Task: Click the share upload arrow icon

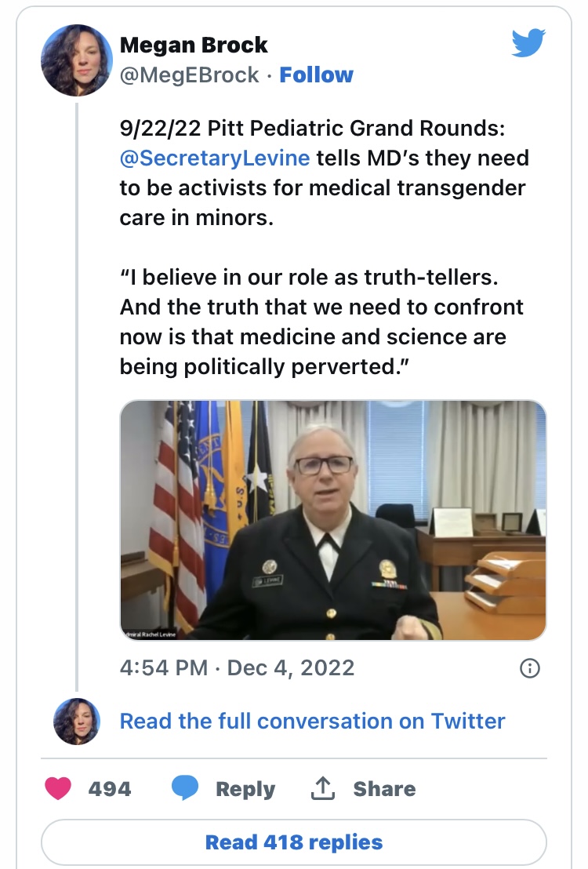Action: pos(322,788)
